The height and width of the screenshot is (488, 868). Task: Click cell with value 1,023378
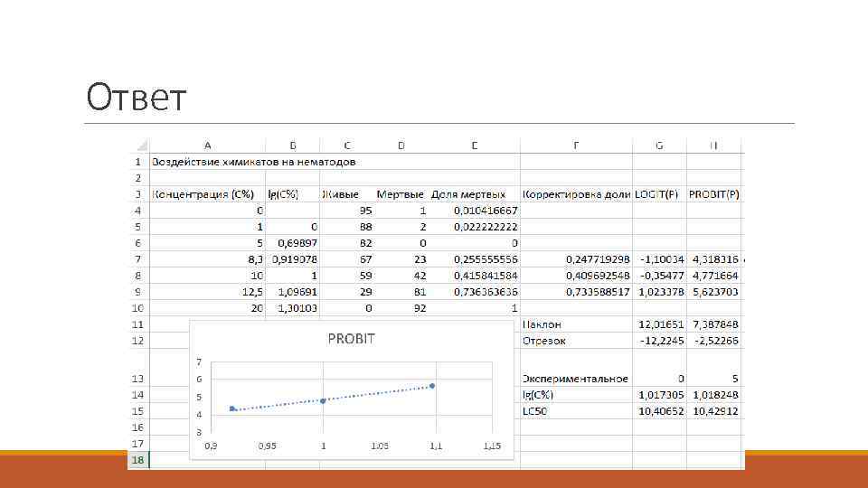pos(659,292)
